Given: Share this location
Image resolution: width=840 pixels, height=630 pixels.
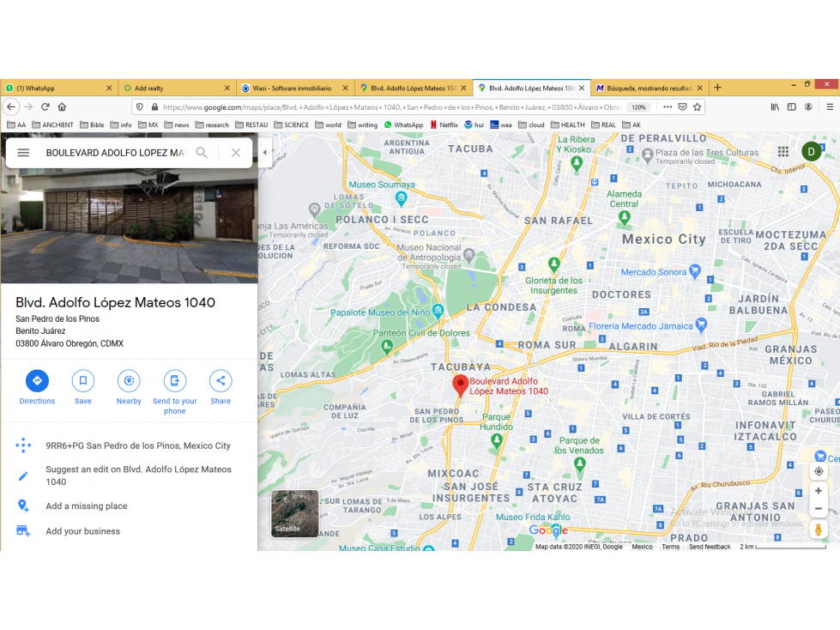Looking at the screenshot, I should (x=221, y=387).
